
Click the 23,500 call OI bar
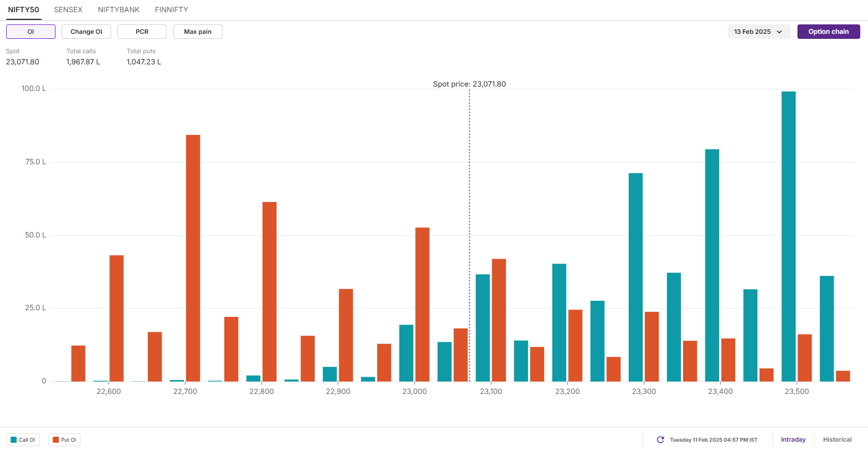tap(789, 236)
